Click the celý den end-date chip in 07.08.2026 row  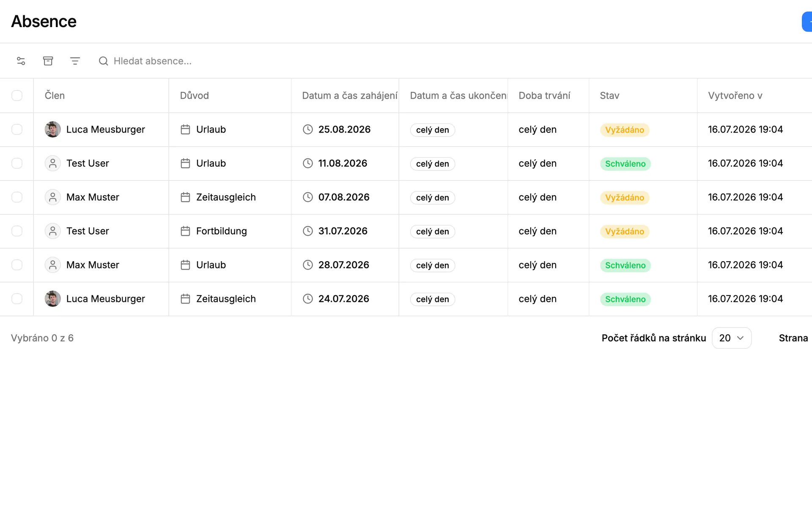(x=433, y=198)
